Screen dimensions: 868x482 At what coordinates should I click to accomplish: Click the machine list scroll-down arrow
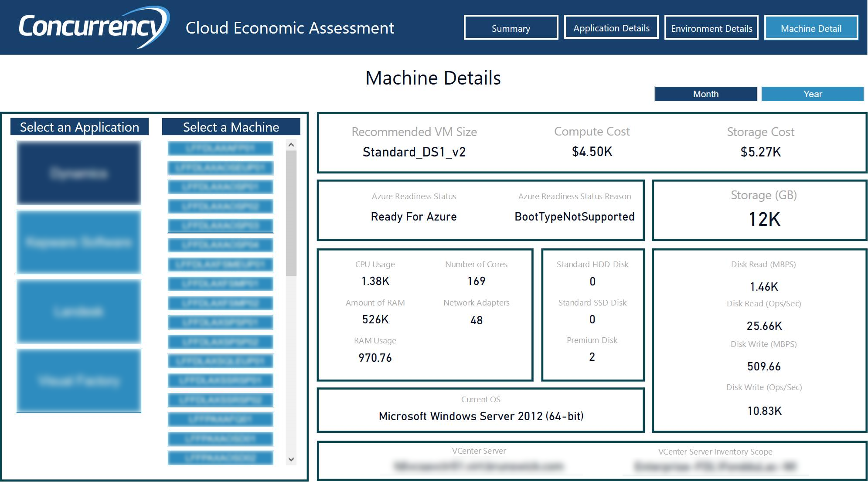coord(291,459)
